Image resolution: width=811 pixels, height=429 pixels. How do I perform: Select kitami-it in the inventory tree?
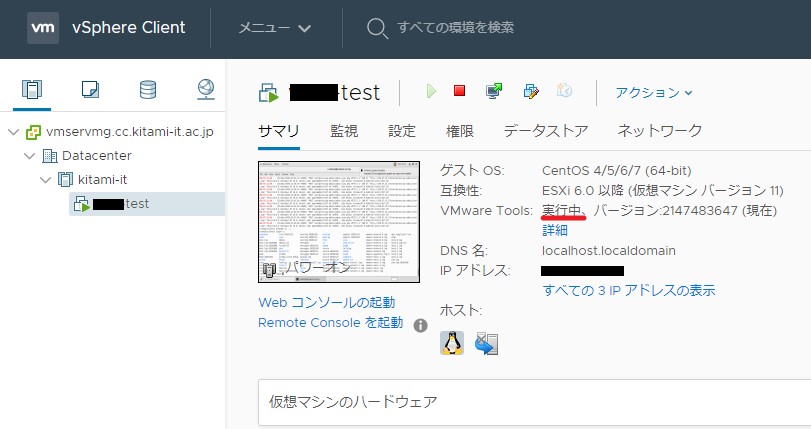(102, 179)
